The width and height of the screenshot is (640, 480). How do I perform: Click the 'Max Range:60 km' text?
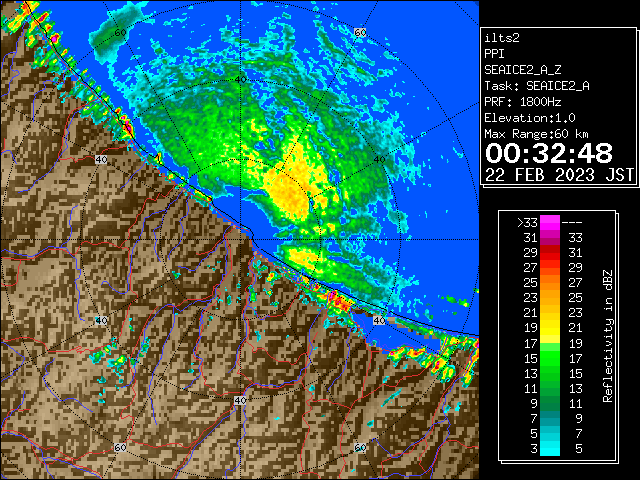pos(537,134)
